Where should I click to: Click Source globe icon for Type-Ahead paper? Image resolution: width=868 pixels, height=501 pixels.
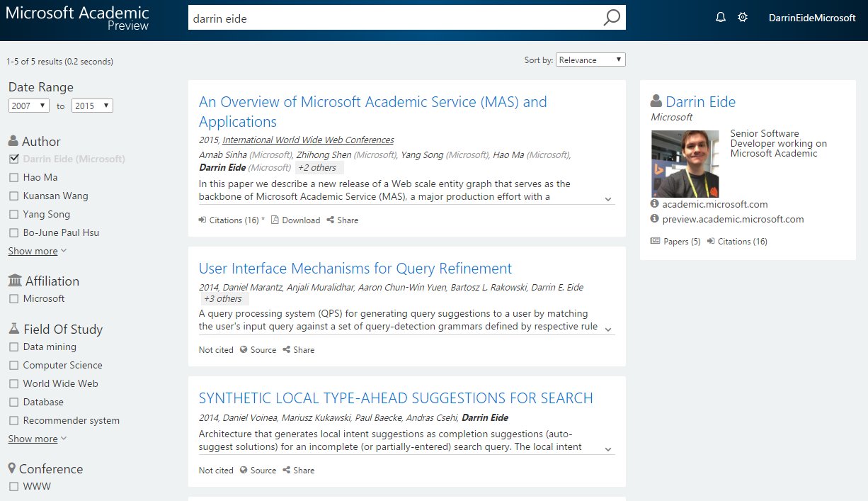[x=244, y=471]
